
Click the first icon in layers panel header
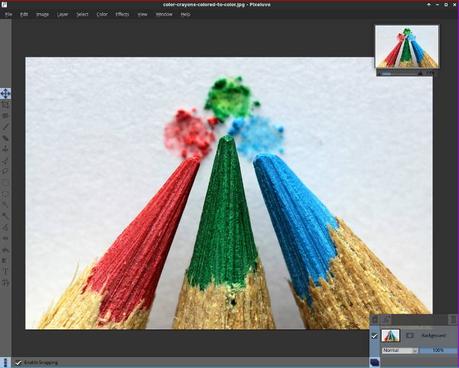click(375, 320)
